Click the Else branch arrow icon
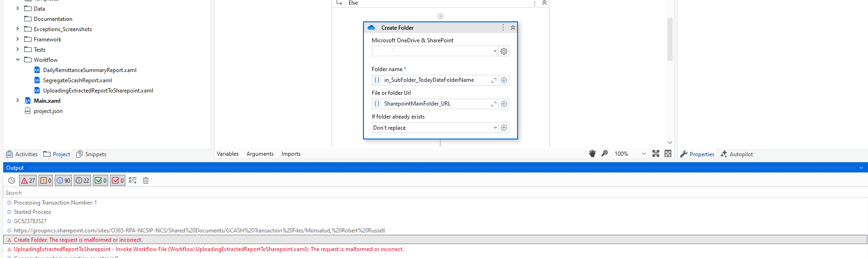 tap(339, 3)
